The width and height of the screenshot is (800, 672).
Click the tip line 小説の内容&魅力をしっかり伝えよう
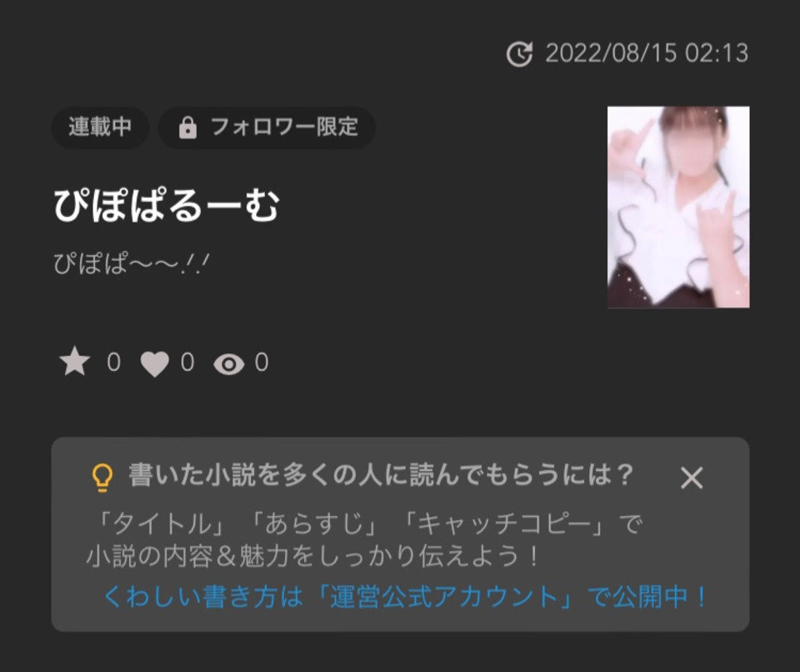pyautogui.click(x=313, y=556)
